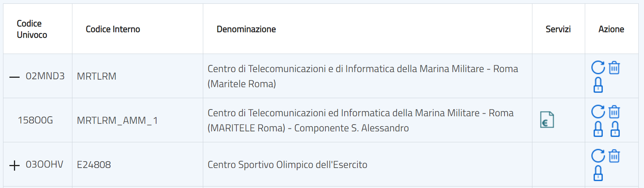Viewport: 644px width, 188px height.
Task: Open euro invoice service icon for 158O0G
Action: pyautogui.click(x=547, y=120)
